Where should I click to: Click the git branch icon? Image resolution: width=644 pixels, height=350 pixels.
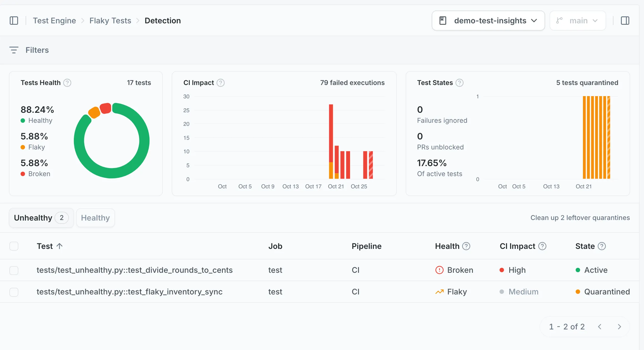click(559, 21)
